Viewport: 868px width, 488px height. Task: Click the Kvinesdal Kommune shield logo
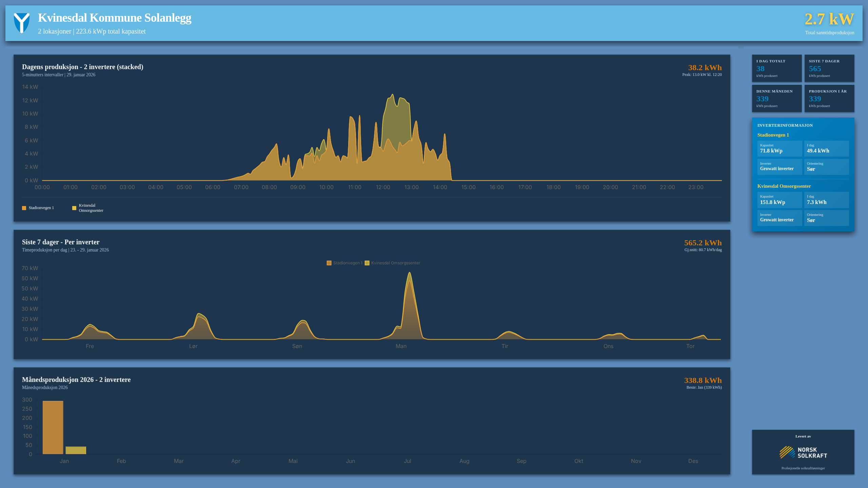tap(21, 23)
